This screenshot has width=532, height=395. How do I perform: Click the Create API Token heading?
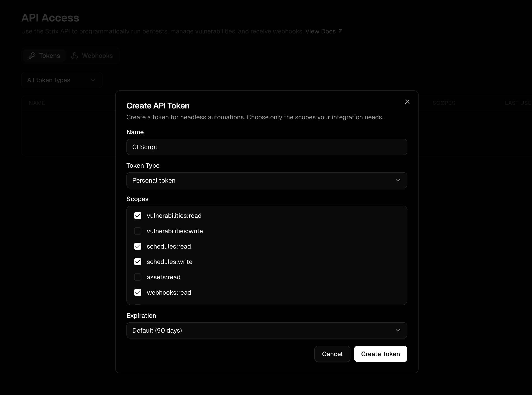(158, 106)
